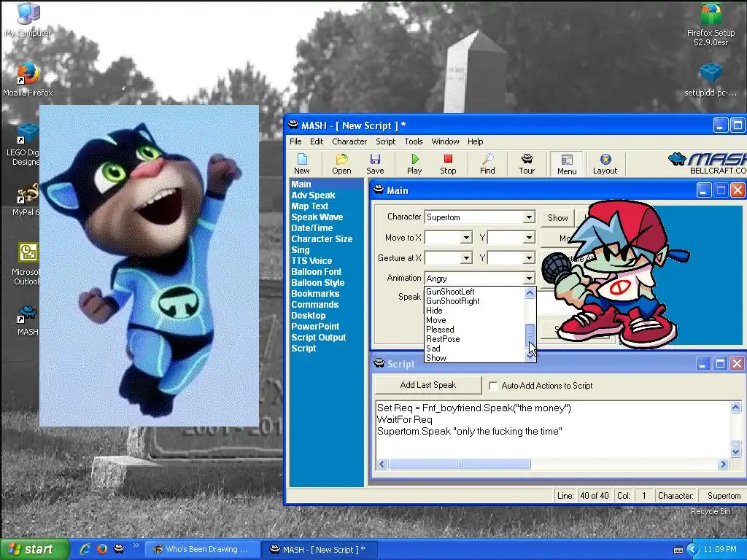Select Balloon Style in sidebar
This screenshot has height=560, width=747.
tap(318, 283)
